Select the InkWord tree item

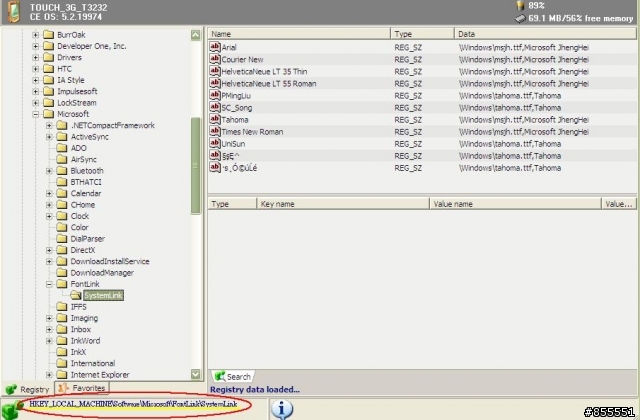point(85,340)
